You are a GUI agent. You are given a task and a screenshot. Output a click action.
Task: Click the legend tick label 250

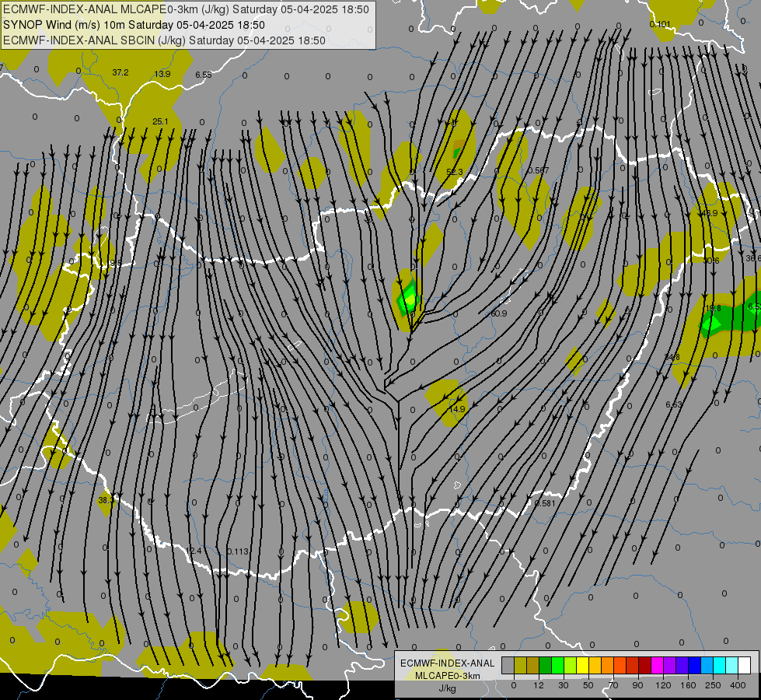click(713, 685)
